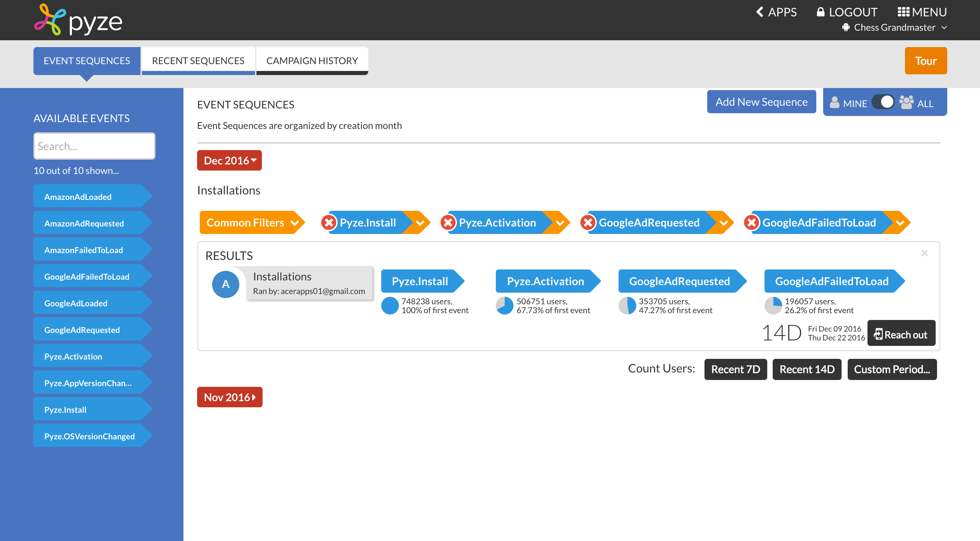The height and width of the screenshot is (541, 980).
Task: Click pie chart under GoogleAdFailedToLoad result
Action: [x=773, y=306]
